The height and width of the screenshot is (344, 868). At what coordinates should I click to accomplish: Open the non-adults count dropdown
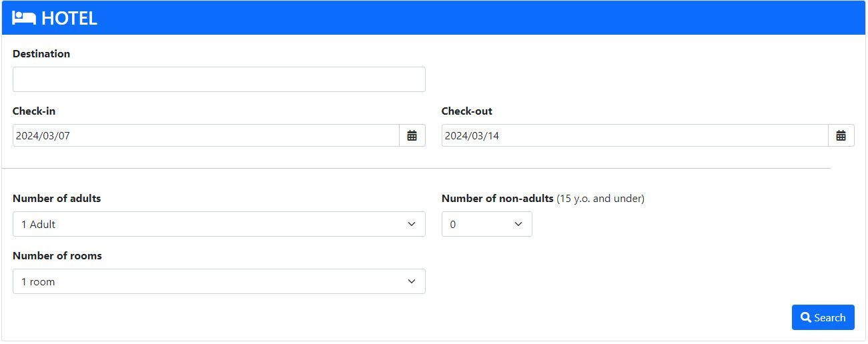tap(486, 225)
